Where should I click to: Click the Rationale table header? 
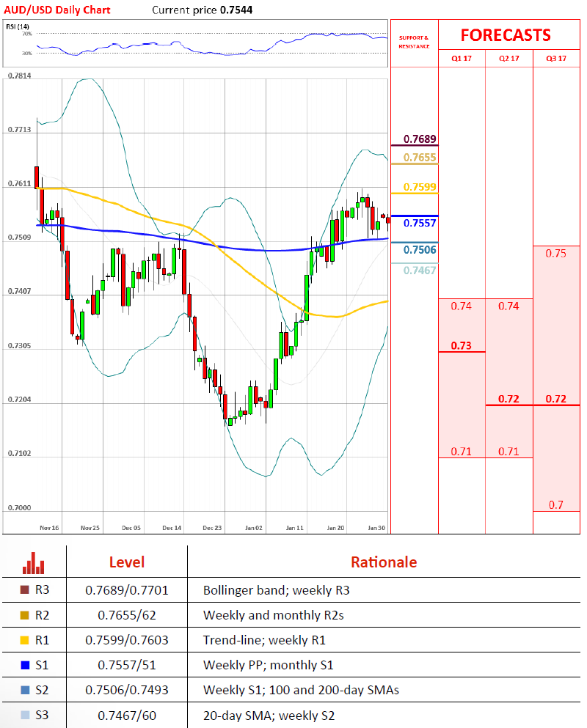click(x=384, y=562)
